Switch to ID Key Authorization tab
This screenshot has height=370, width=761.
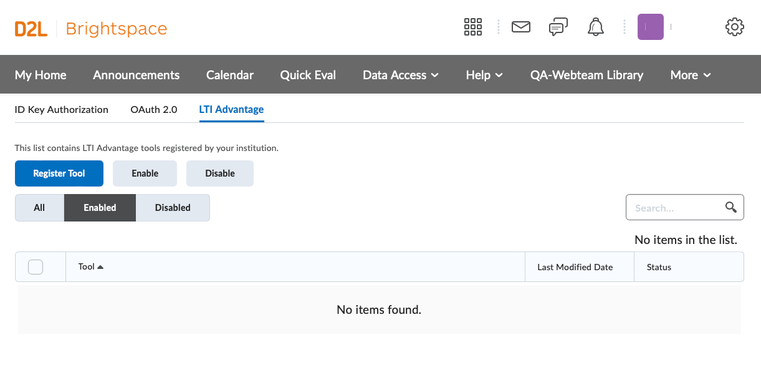[x=62, y=110]
